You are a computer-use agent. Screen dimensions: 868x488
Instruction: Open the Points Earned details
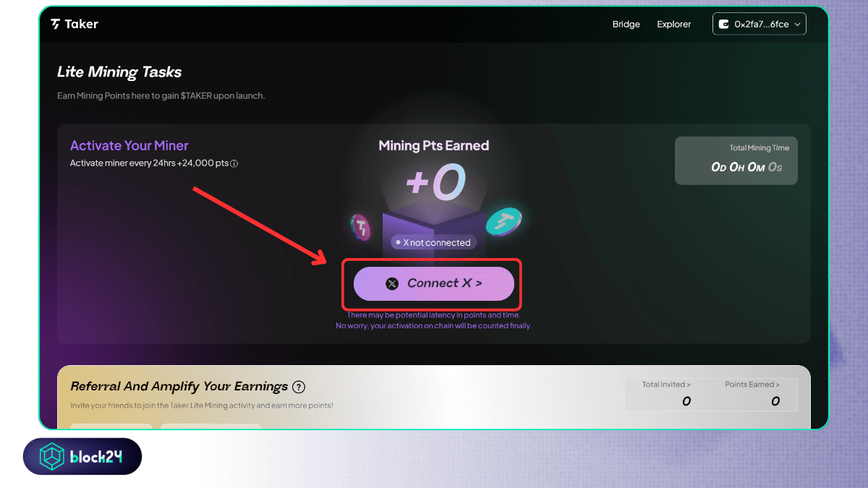click(752, 385)
